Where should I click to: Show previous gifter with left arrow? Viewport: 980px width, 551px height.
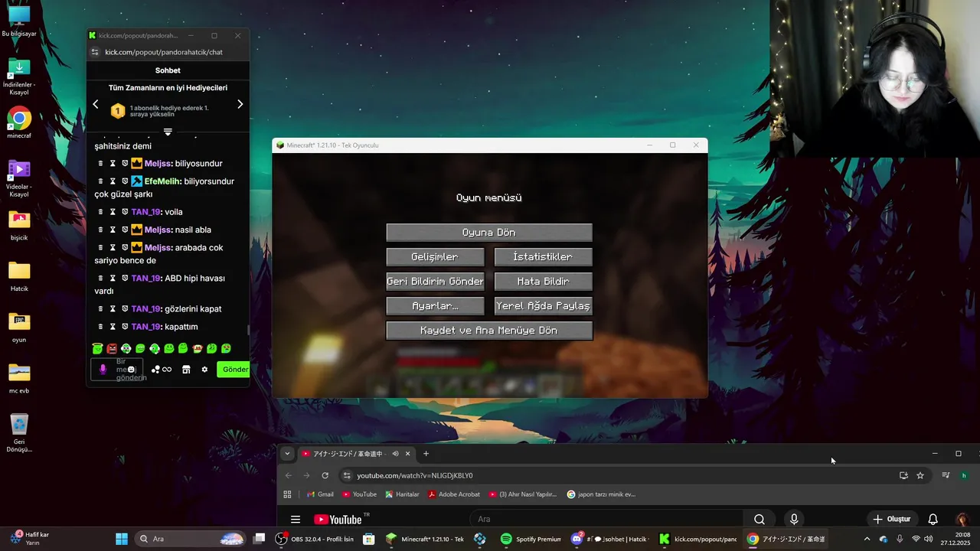[96, 104]
